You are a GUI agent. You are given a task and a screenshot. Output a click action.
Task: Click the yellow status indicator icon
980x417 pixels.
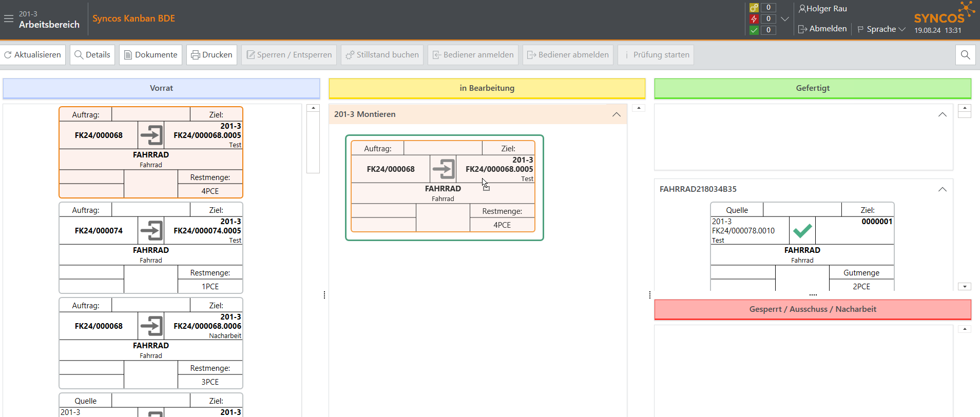point(754,8)
